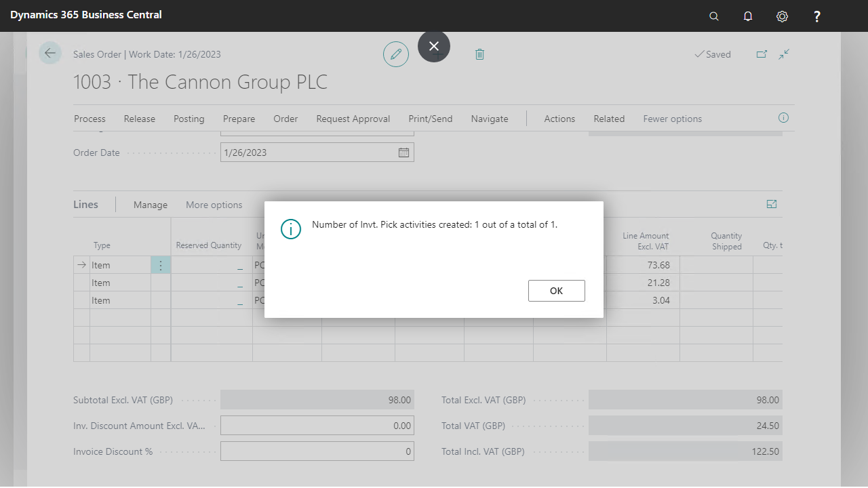Click the Lines section heading
The width and height of the screenshot is (868, 488).
85,204
